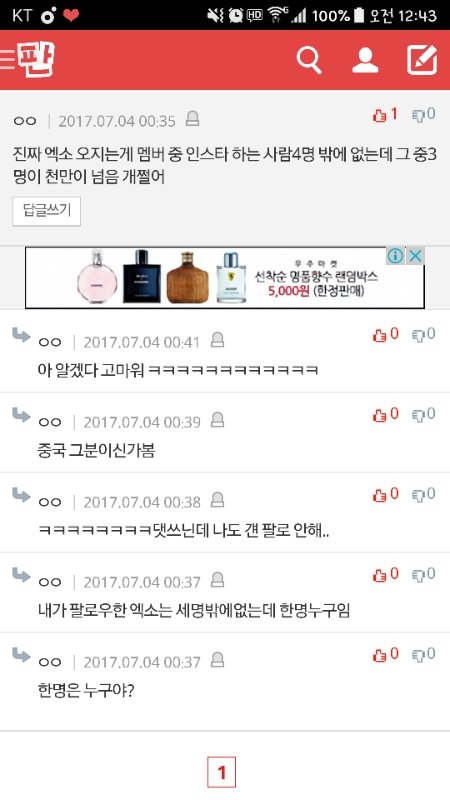Upvote the 내가 팔로우한 엑소는 reply

385,575
